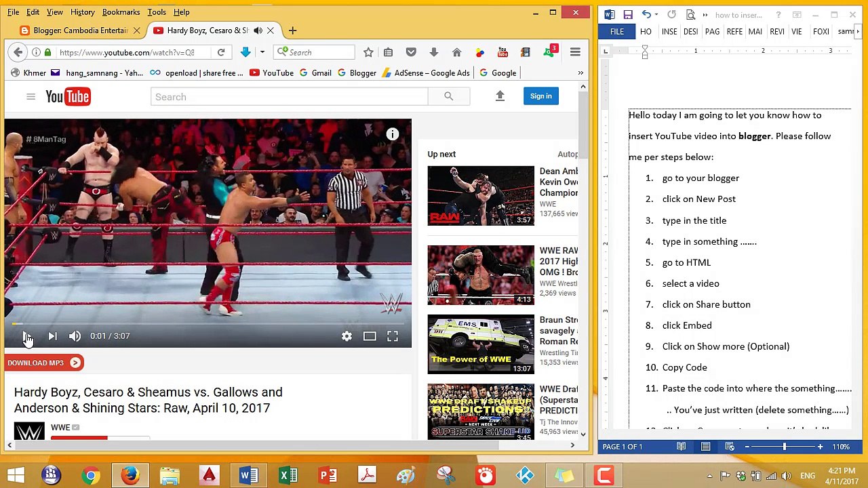Play the next video

[52, 336]
